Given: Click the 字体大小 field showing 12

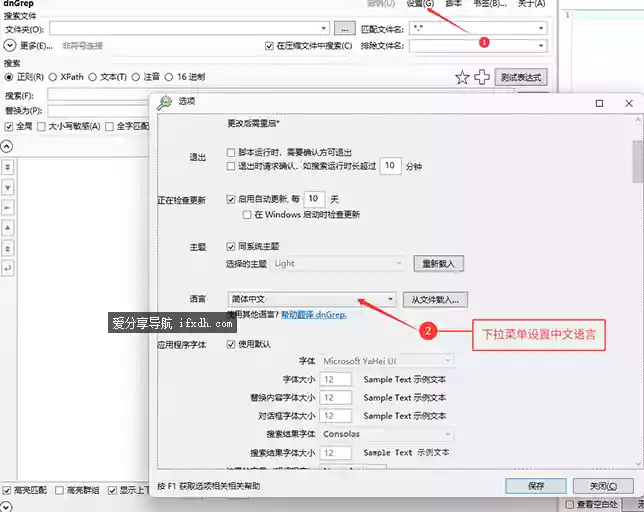Looking at the screenshot, I should [x=336, y=379].
